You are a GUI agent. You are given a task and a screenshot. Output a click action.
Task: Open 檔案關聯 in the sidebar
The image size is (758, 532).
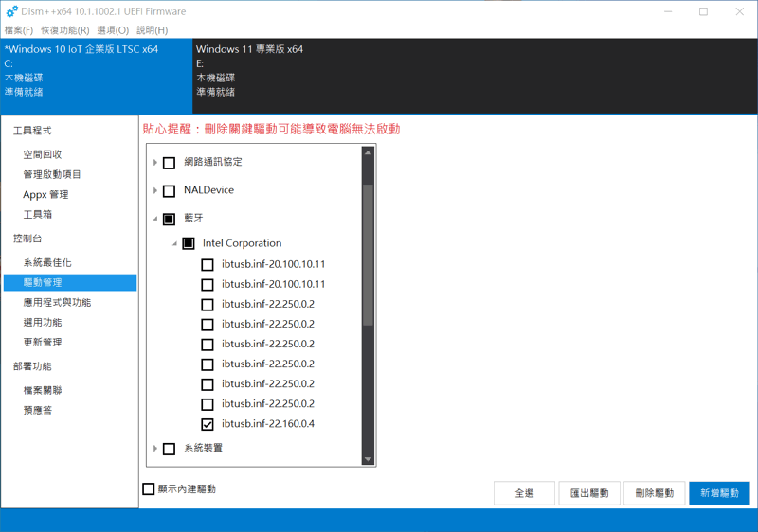pos(43,391)
